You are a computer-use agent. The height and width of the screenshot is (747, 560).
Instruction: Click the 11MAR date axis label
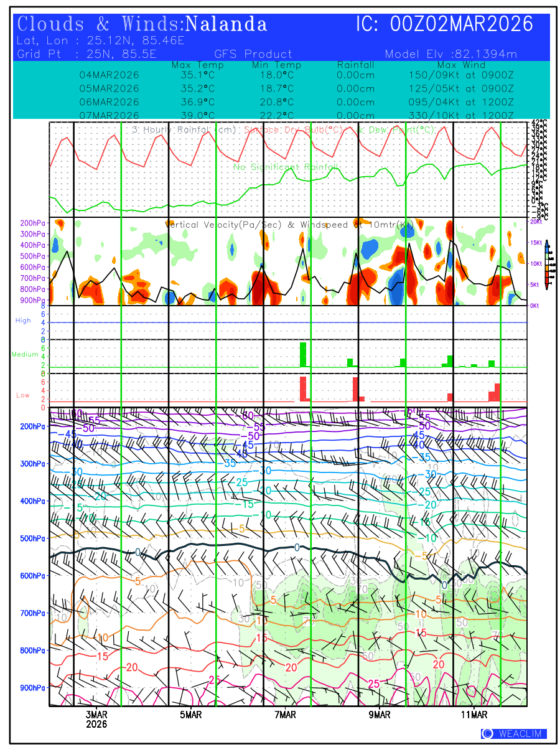(474, 715)
